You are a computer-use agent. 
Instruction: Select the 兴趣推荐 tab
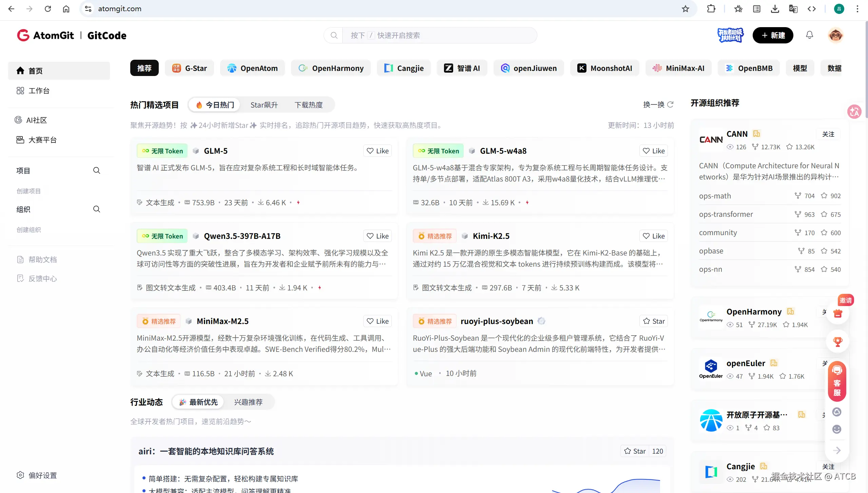click(248, 402)
